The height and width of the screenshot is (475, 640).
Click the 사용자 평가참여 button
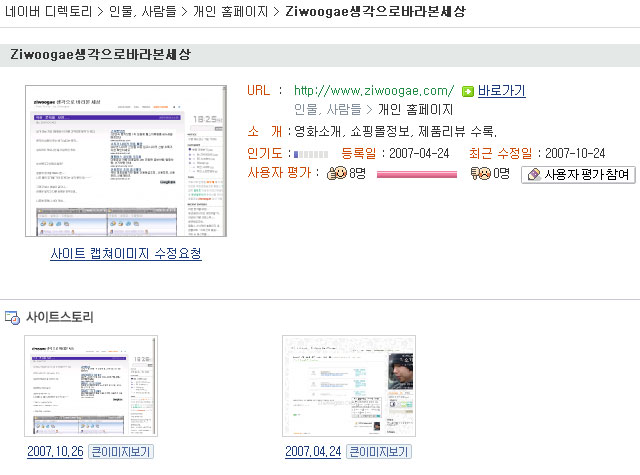(578, 175)
